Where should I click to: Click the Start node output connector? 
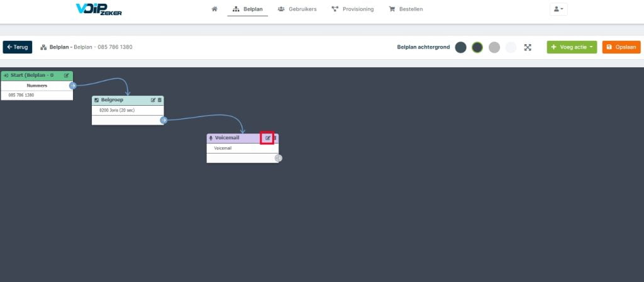(73, 86)
